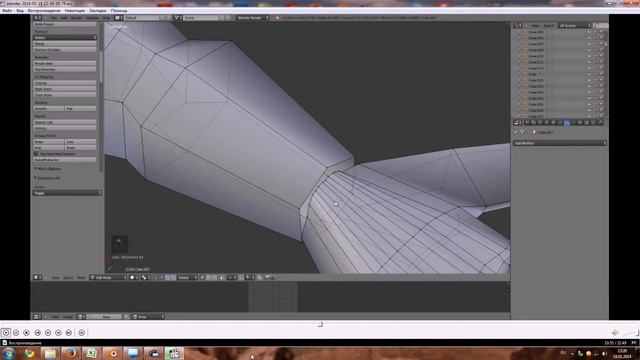Open the Воспроизведение menu
The width and height of the screenshot is (640, 360).
coord(44,11)
